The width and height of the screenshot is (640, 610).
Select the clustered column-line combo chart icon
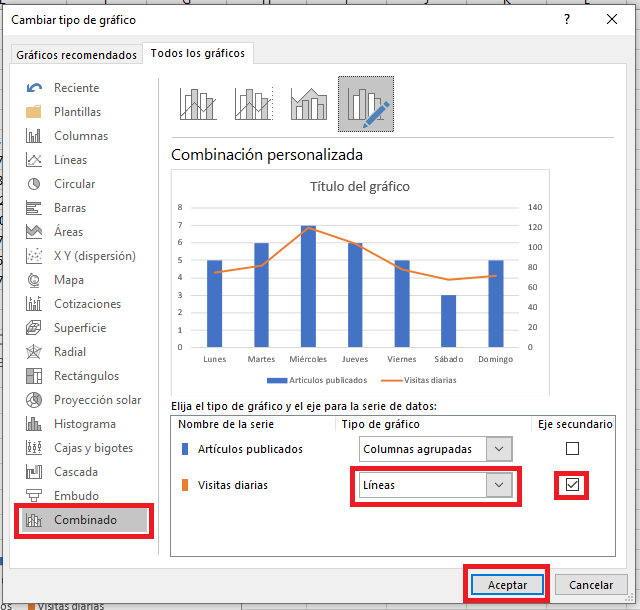click(x=198, y=104)
